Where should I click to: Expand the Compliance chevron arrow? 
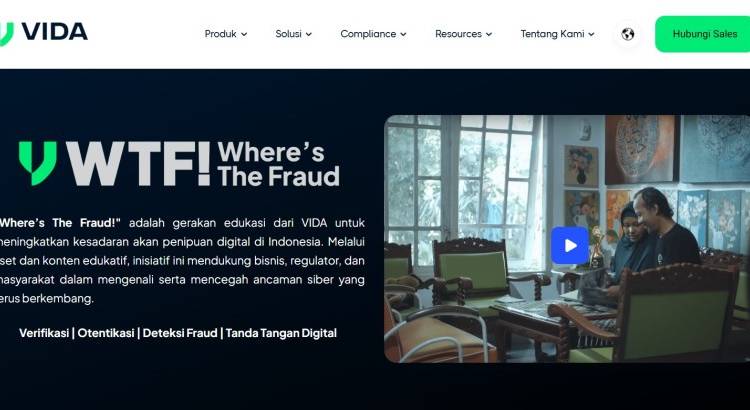pyautogui.click(x=403, y=34)
